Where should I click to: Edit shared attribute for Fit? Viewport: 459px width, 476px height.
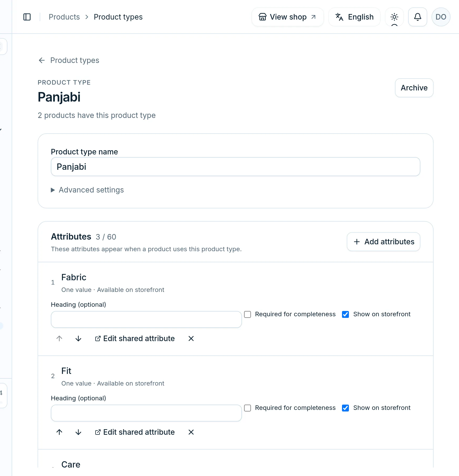[135, 432]
